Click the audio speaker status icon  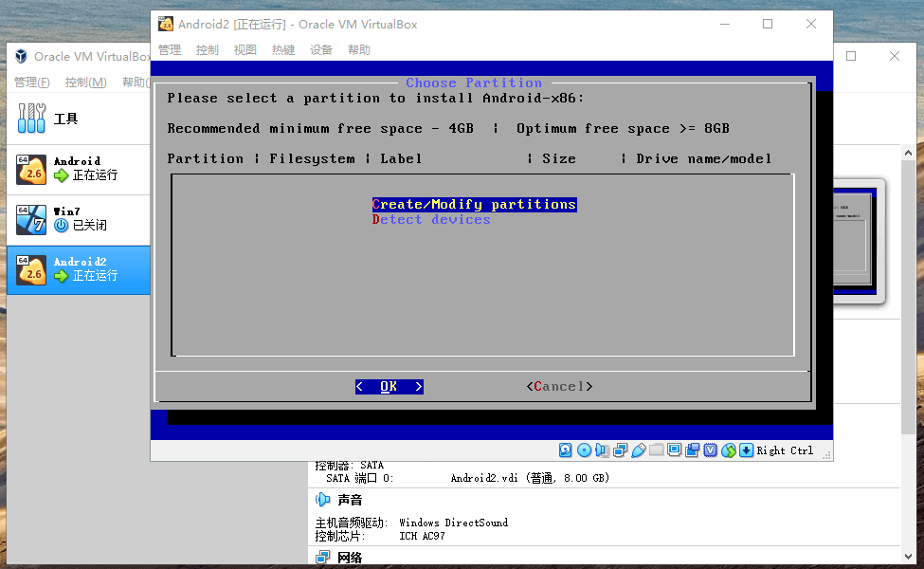[x=602, y=450]
